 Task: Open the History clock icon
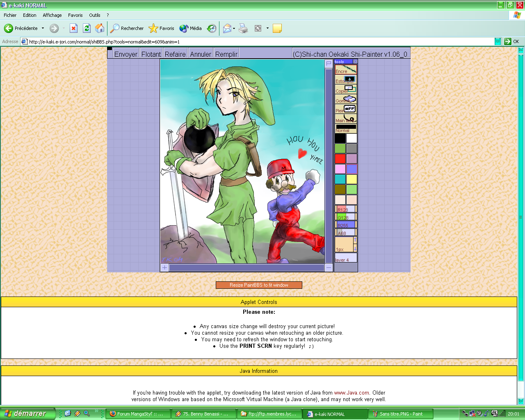point(212,28)
